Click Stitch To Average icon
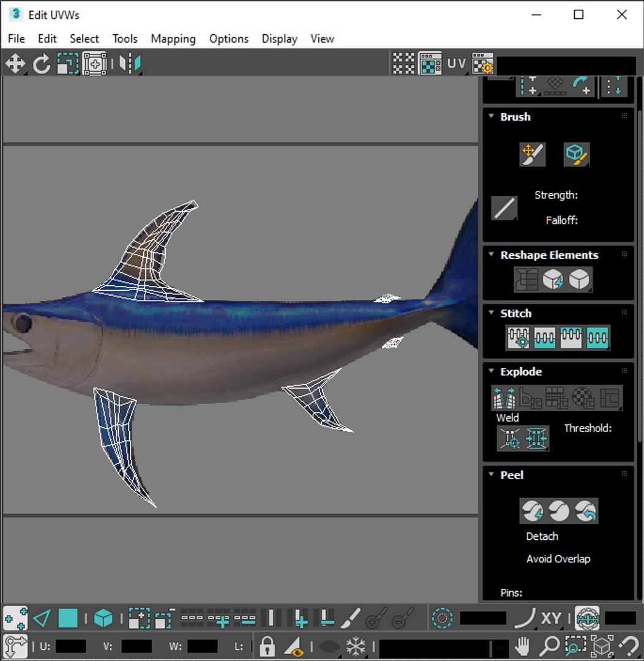644x661 pixels. [544, 337]
